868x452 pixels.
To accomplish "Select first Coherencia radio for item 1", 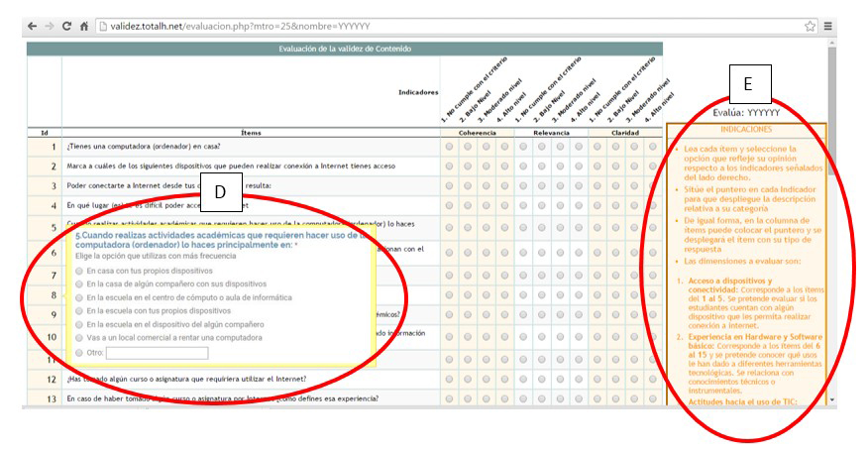I will click(x=449, y=147).
